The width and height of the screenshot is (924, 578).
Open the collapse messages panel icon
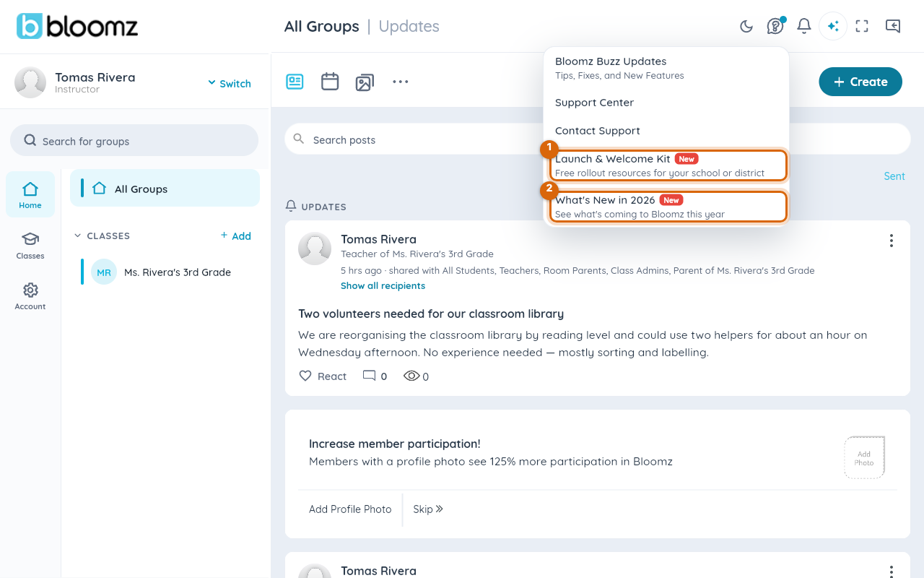[x=893, y=27]
